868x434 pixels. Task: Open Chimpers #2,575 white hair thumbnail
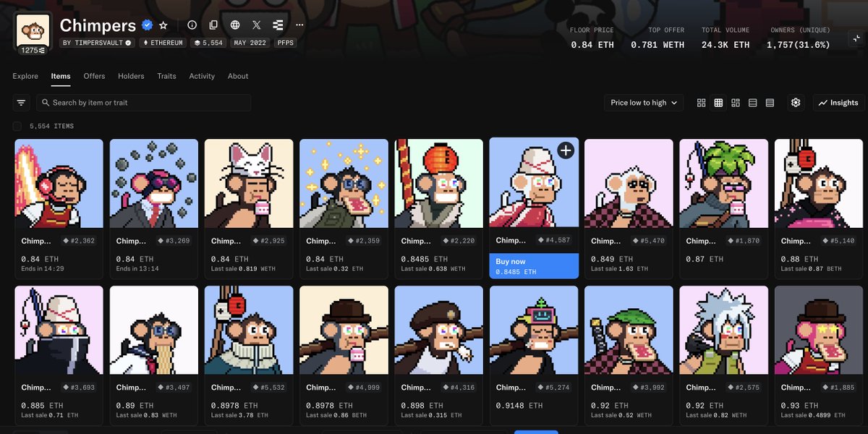tap(724, 330)
